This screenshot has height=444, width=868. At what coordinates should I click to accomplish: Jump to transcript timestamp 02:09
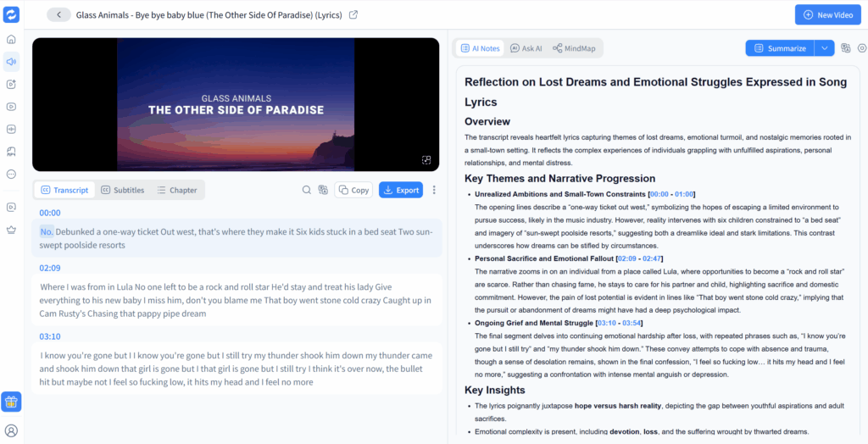[50, 269]
